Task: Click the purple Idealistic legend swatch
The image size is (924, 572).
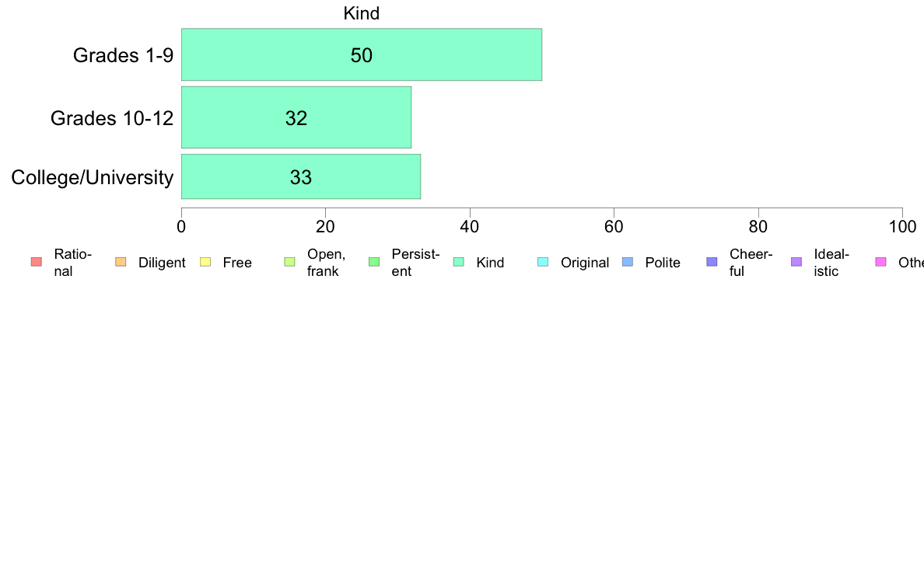Action: (796, 262)
